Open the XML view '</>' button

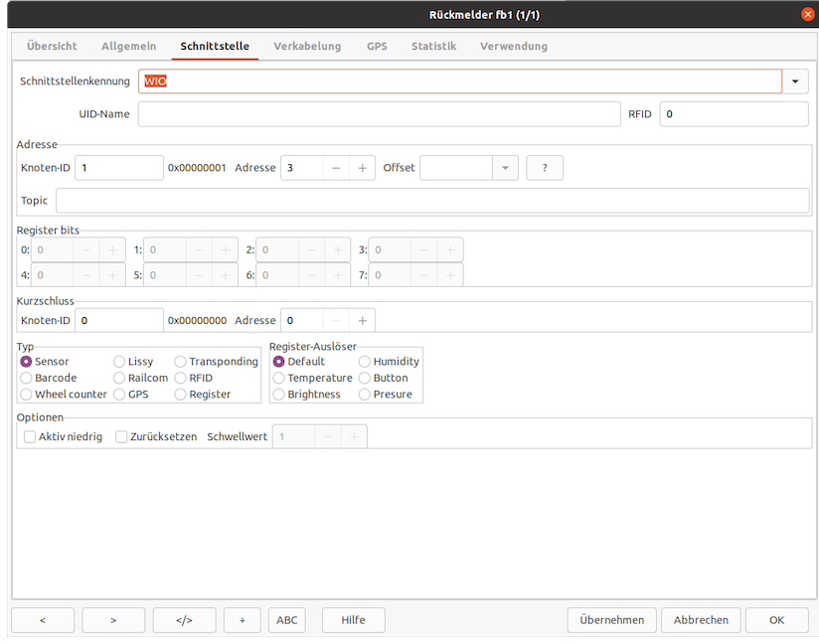tap(184, 620)
